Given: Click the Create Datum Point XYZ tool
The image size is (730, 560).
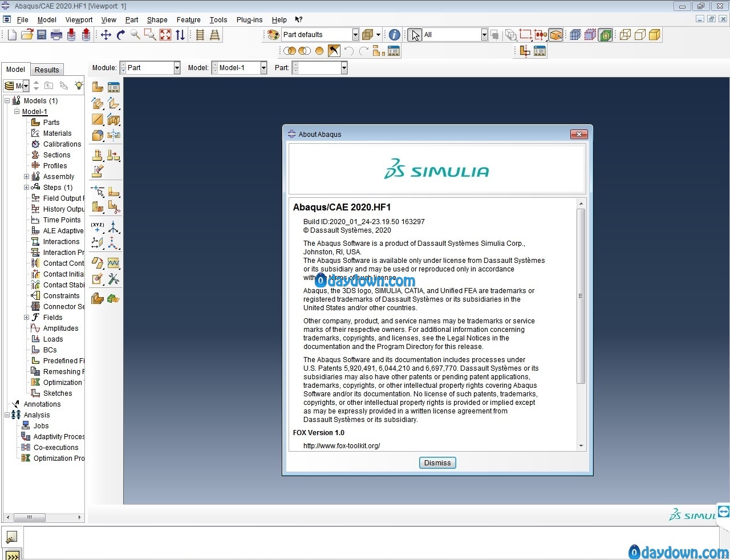Looking at the screenshot, I should (x=98, y=227).
